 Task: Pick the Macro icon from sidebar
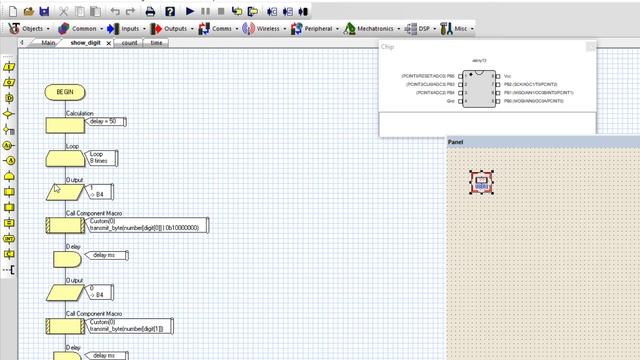(x=9, y=192)
